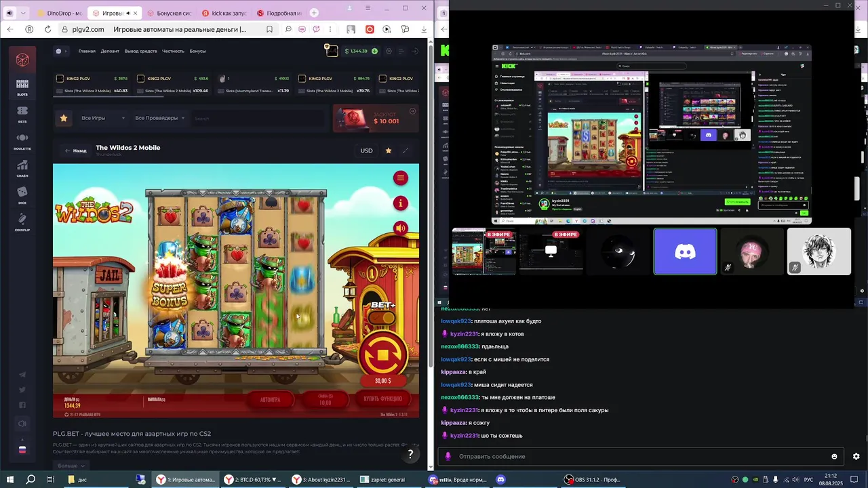Reload the plgv2.com page
The height and width of the screenshot is (488, 868).
pyautogui.click(x=47, y=29)
